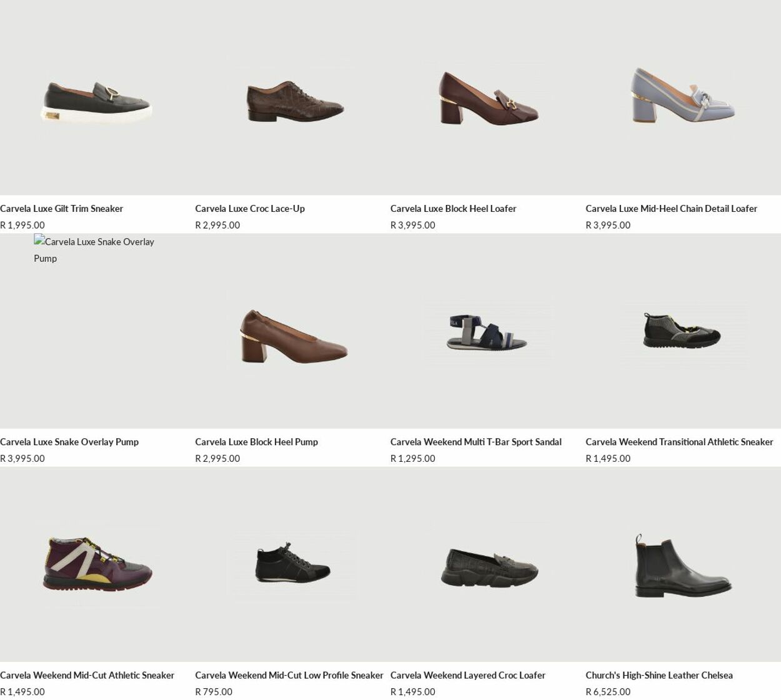Image resolution: width=781 pixels, height=700 pixels.
Task: Open the Carvela Luxe Gilt Trim Sneaker image
Action: click(97, 97)
